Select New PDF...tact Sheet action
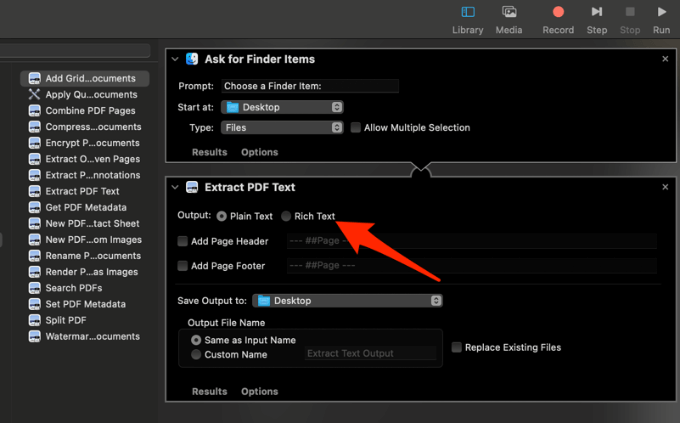The image size is (680, 423). click(x=85, y=223)
